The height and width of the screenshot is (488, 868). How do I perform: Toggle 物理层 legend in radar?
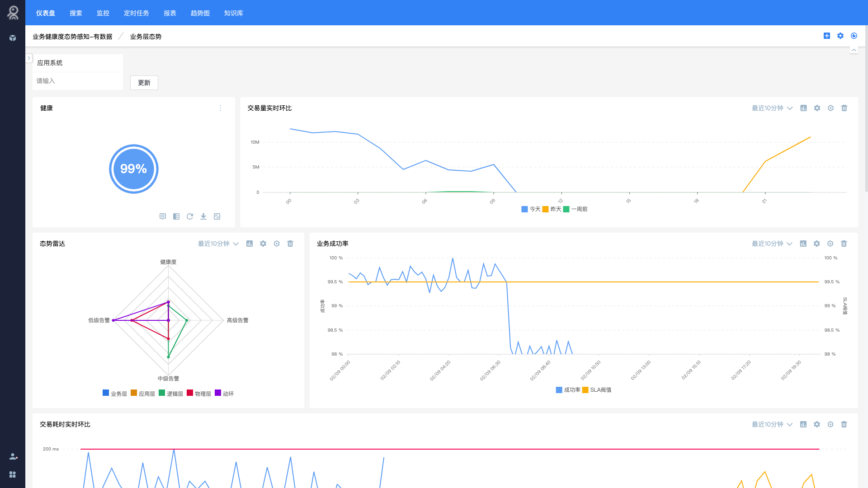(x=199, y=394)
